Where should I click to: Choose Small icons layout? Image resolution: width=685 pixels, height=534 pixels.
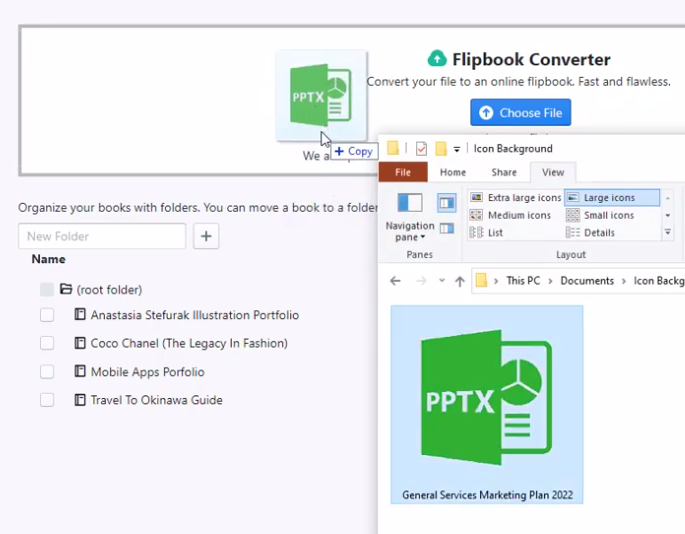599,215
